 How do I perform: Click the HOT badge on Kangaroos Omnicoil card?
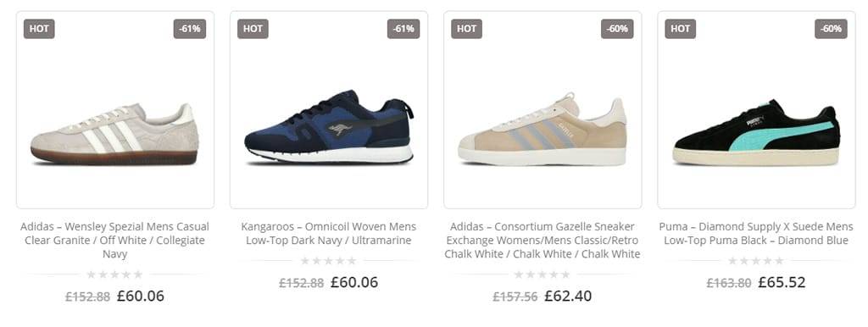tap(253, 29)
